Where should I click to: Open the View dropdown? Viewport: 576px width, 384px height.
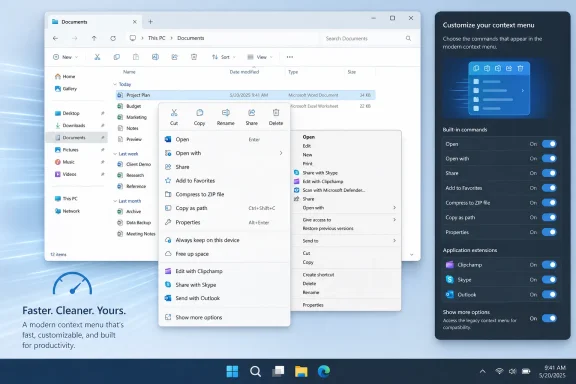tap(260, 57)
